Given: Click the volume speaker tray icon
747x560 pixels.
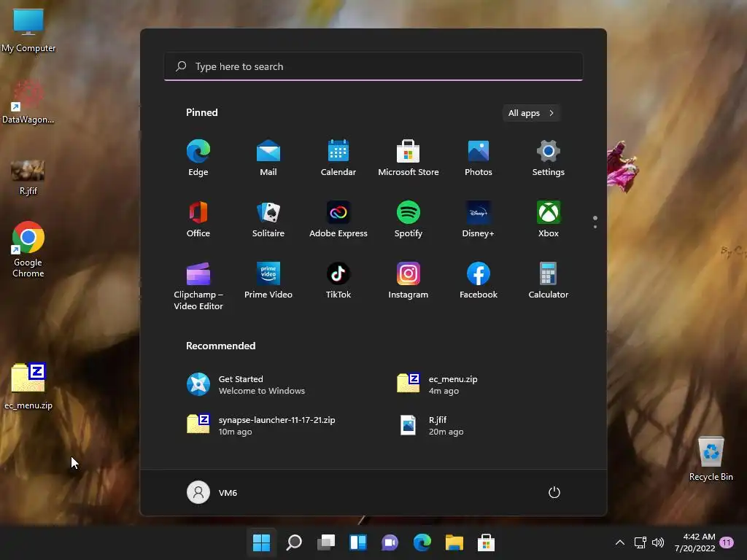Looking at the screenshot, I should (658, 542).
